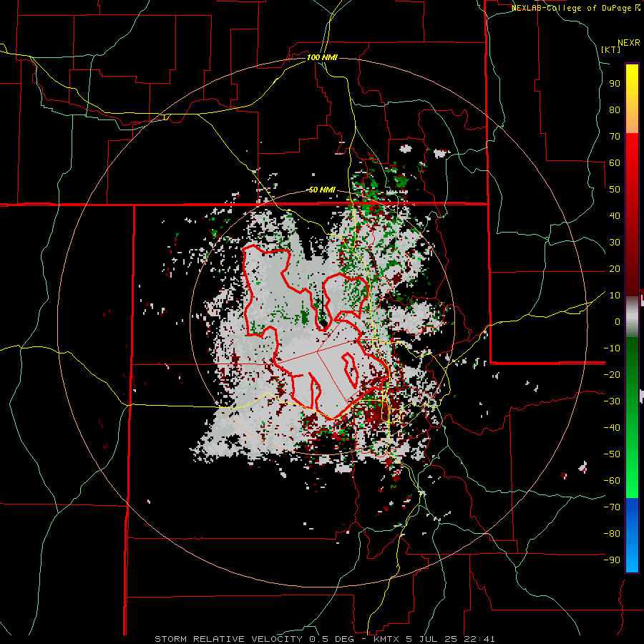
Task: Click the -30 value on the velocity scale
Action: [612, 401]
